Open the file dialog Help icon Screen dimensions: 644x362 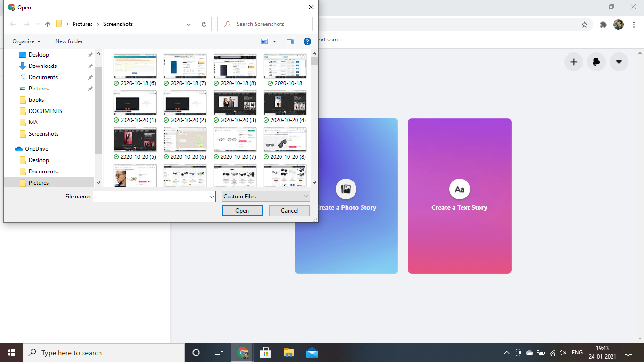307,41
